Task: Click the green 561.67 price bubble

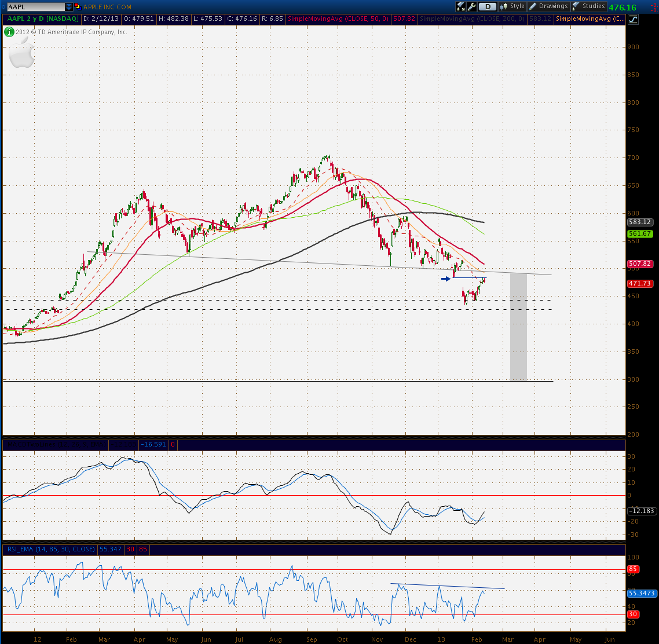Action: (640, 234)
